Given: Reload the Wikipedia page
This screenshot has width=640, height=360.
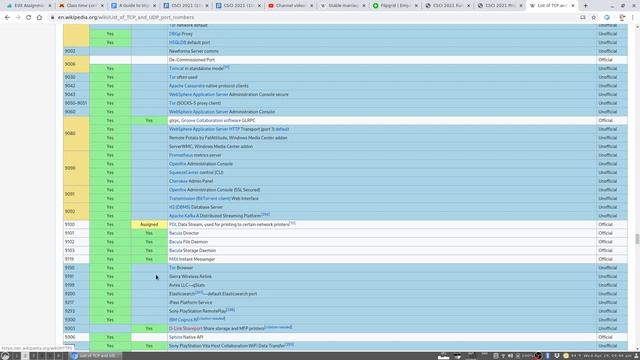Looking at the screenshot, I should [x=29, y=18].
